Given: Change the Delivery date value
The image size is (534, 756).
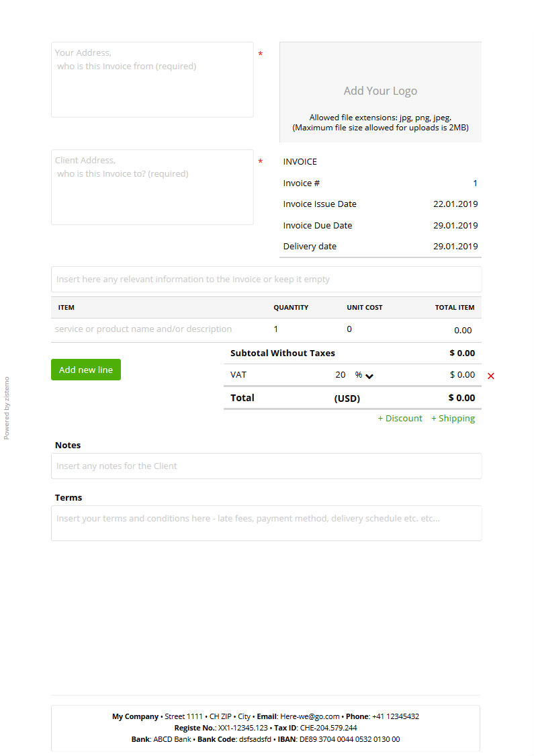Looking at the screenshot, I should (x=455, y=246).
